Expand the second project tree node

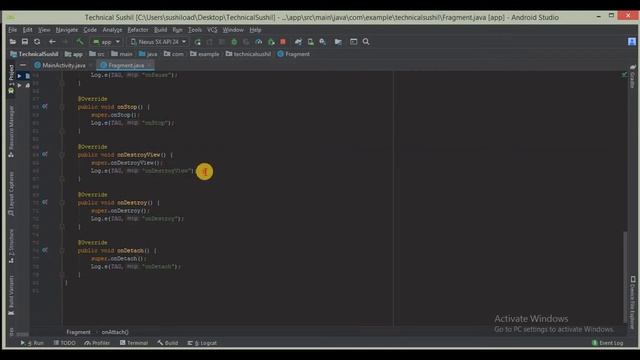tap(19, 85)
